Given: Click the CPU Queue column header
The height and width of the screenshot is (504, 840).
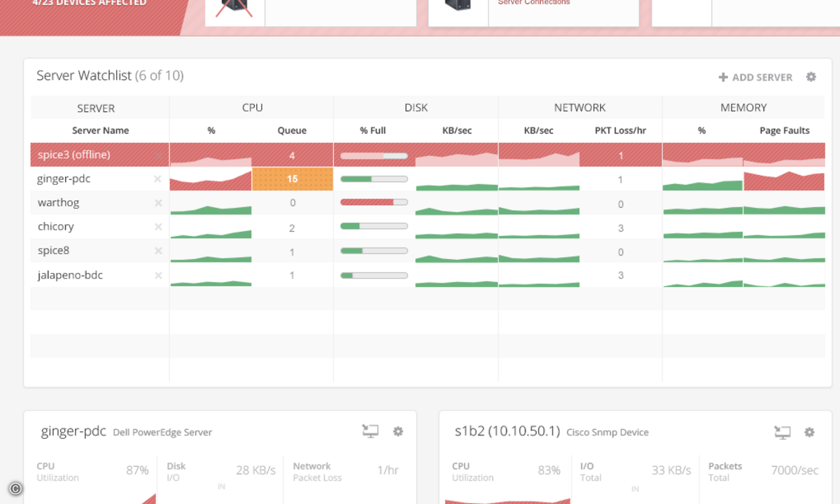Looking at the screenshot, I should [292, 130].
